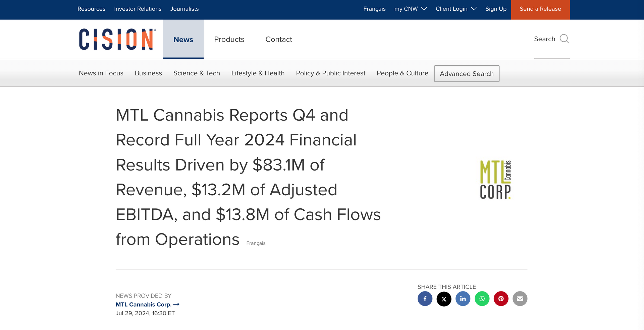Open Science & Tech category
644x330 pixels.
pos(197,73)
